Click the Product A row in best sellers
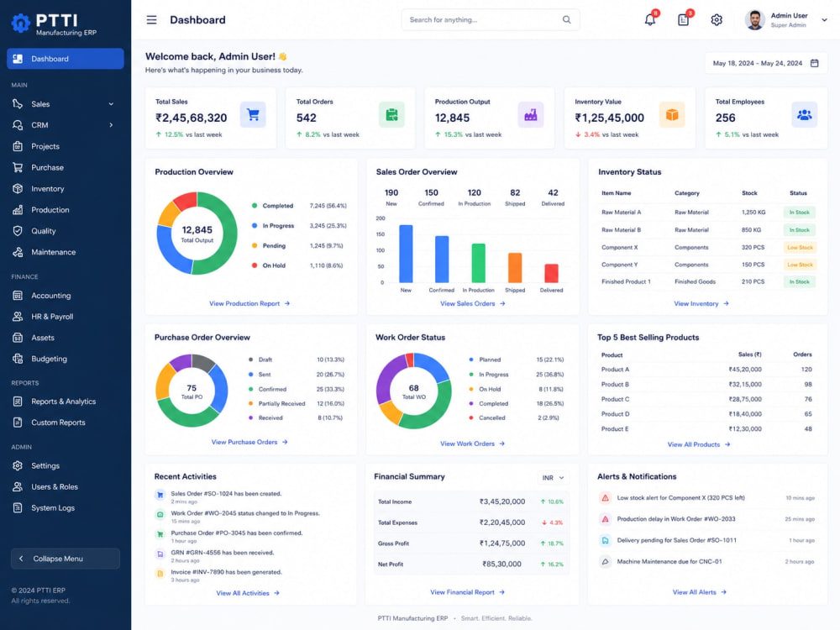Viewport: 840px width, 630px height. (706, 369)
